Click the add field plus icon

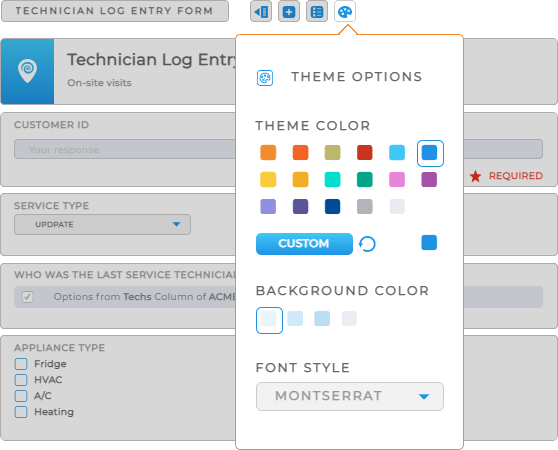(x=289, y=11)
